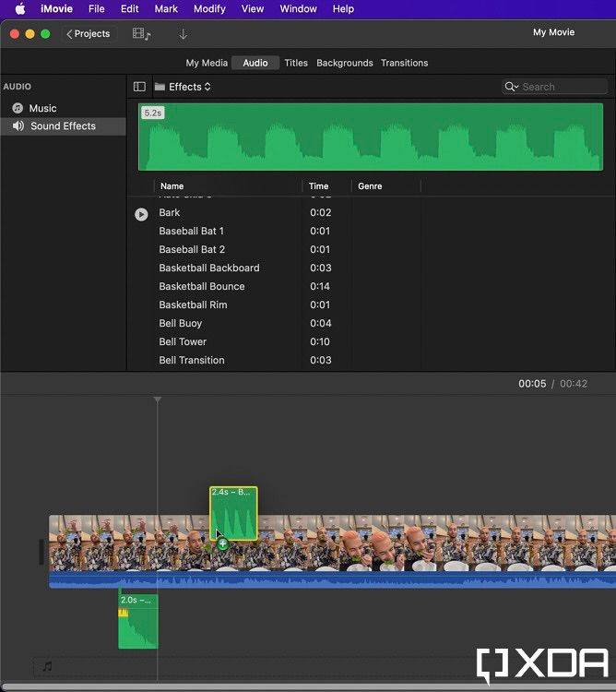The height and width of the screenshot is (692, 616).
Task: Click the timeline playhead marker
Action: point(158,400)
